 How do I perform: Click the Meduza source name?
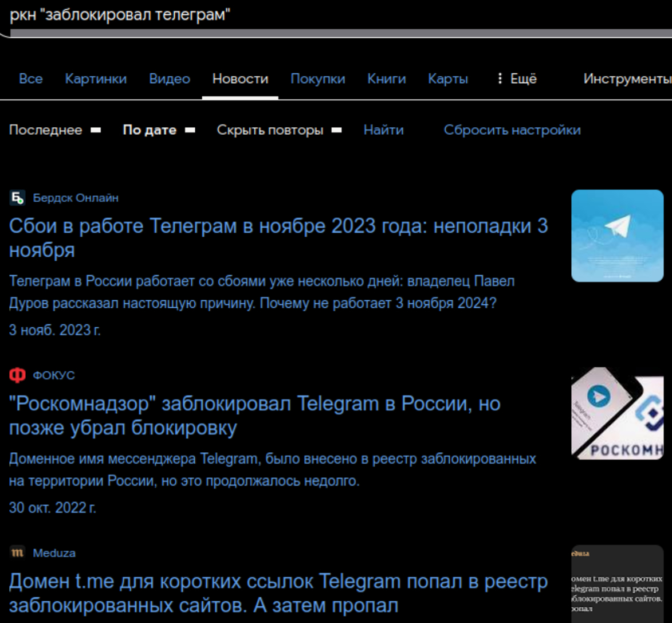click(54, 553)
